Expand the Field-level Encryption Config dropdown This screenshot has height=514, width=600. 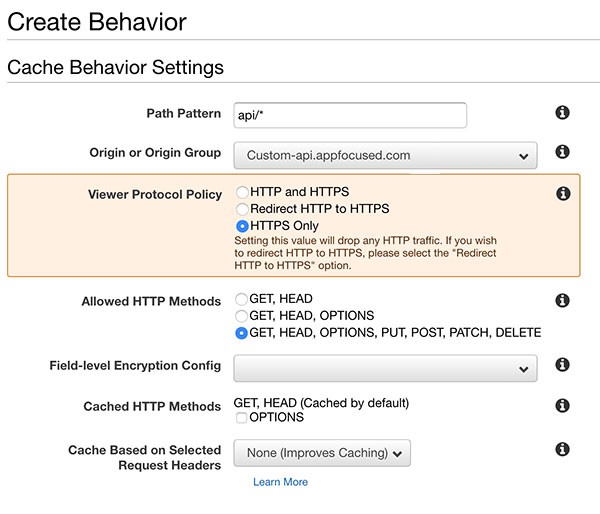click(385, 368)
